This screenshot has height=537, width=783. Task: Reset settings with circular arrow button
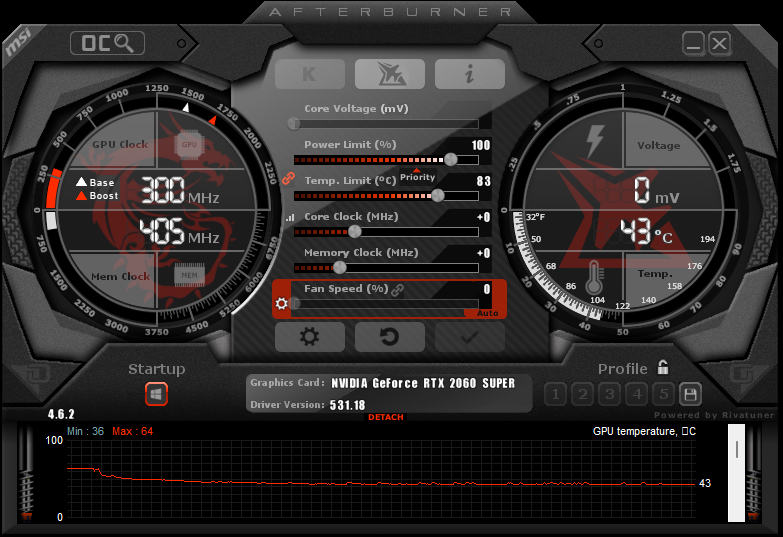390,337
